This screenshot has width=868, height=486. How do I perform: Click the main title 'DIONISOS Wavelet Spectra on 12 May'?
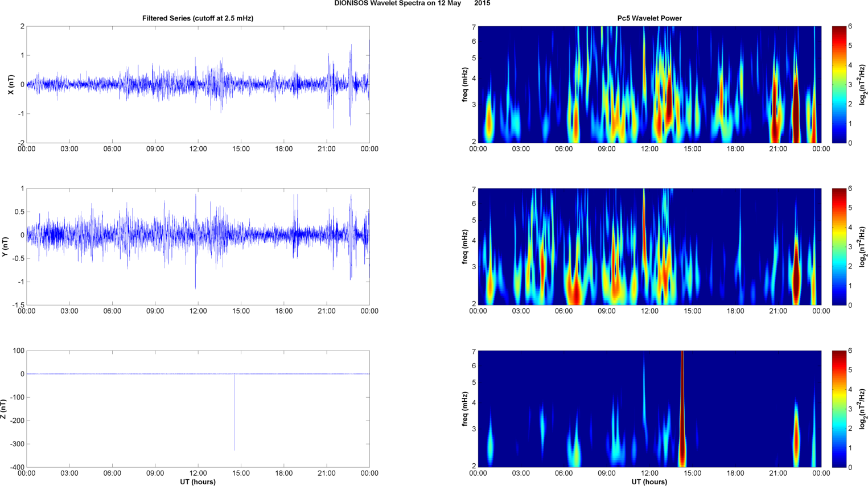[x=397, y=3]
